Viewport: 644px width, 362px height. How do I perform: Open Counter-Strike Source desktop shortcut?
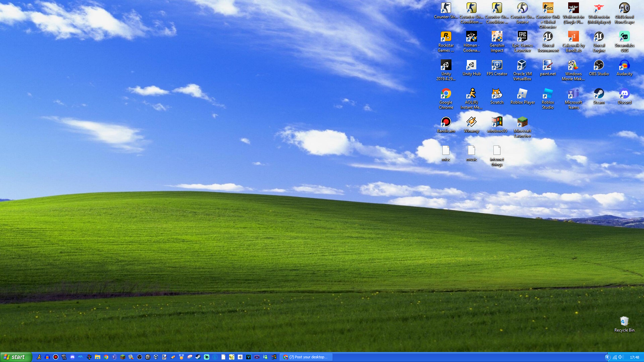(x=522, y=13)
